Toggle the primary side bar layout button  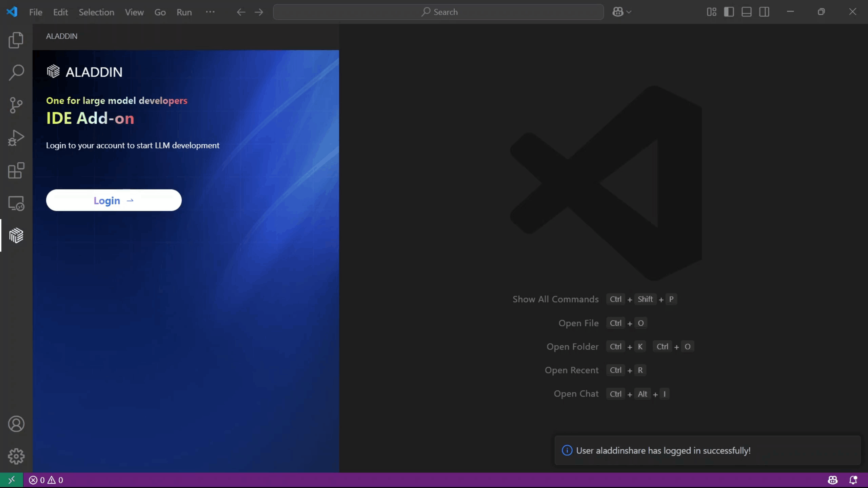pos(729,12)
